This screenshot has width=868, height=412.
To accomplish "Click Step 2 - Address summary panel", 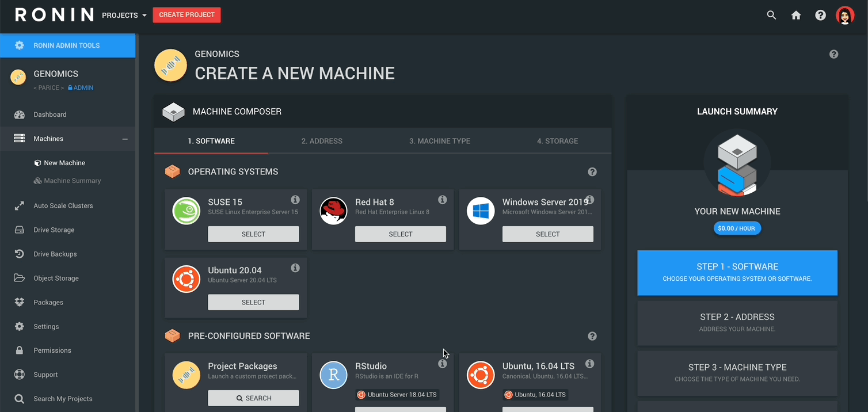I will pos(737,323).
